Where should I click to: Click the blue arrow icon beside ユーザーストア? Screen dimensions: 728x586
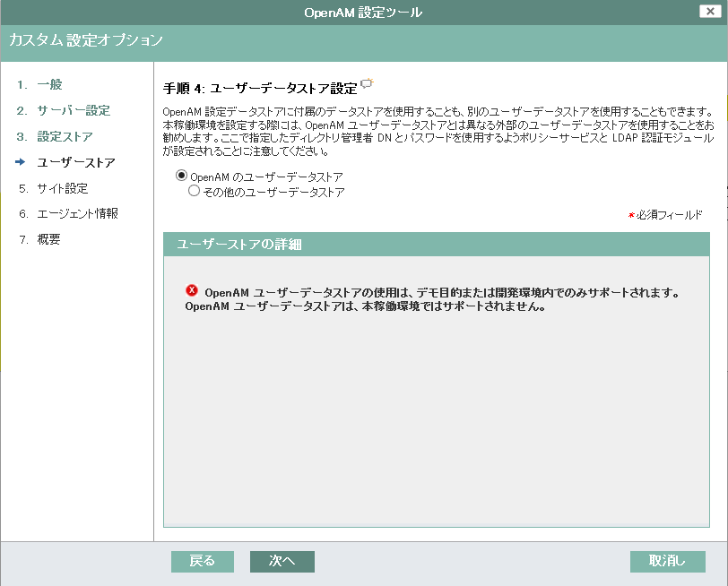click(x=22, y=162)
